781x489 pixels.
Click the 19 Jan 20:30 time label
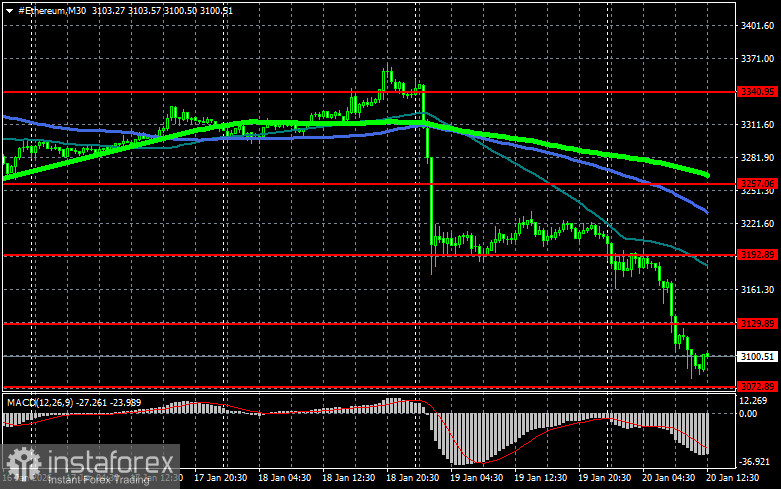pyautogui.click(x=605, y=478)
